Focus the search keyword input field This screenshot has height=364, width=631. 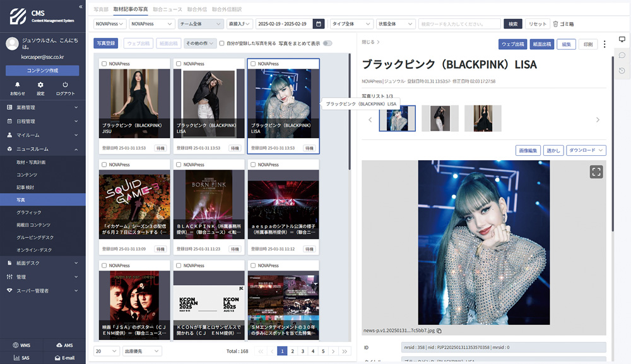[459, 24]
